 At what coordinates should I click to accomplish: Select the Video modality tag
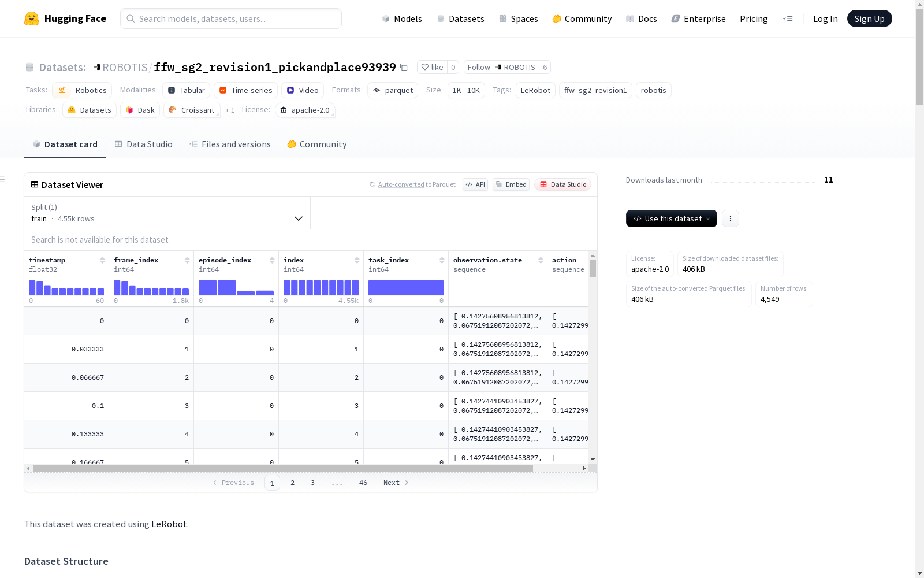click(303, 90)
